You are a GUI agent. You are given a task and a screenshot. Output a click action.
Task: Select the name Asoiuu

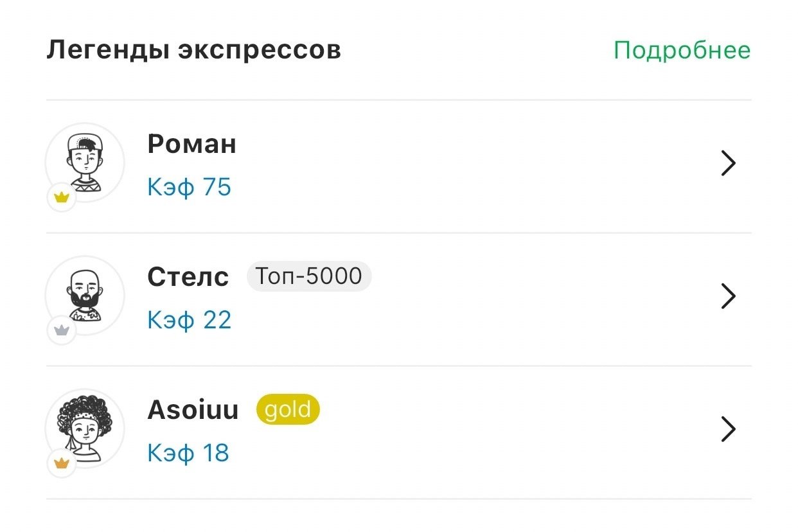[x=193, y=410]
